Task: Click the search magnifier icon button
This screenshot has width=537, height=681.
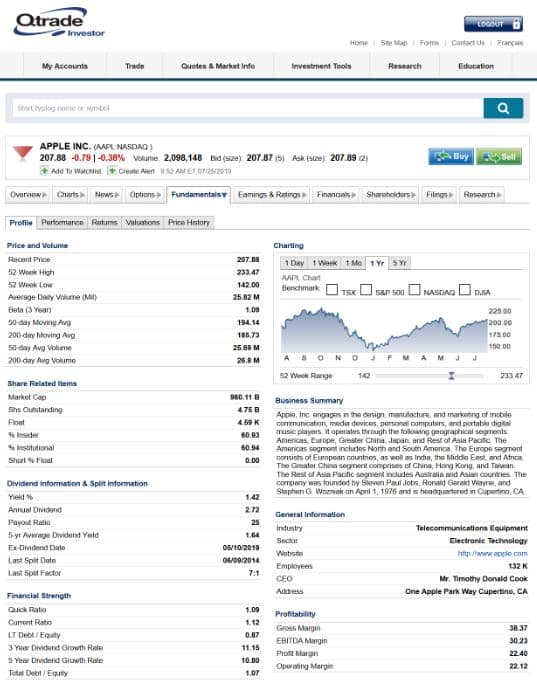Action: [503, 108]
